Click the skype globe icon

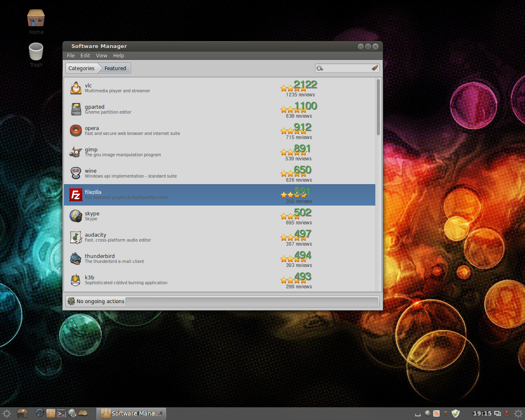pos(76,216)
